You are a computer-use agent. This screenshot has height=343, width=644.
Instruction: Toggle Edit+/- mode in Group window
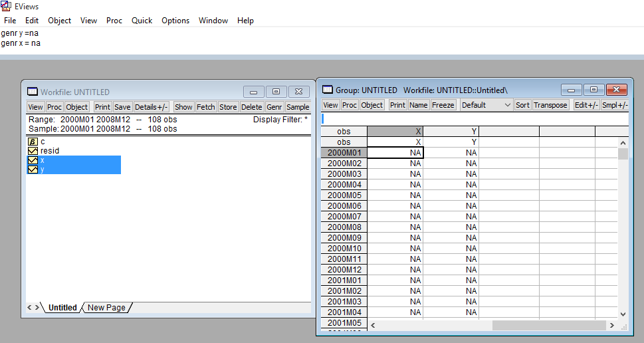(x=586, y=105)
